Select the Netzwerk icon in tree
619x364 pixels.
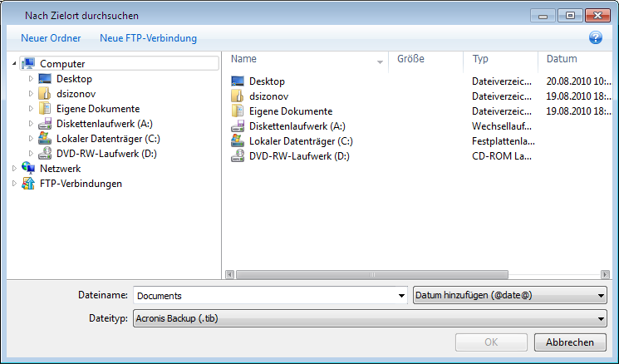(x=28, y=168)
